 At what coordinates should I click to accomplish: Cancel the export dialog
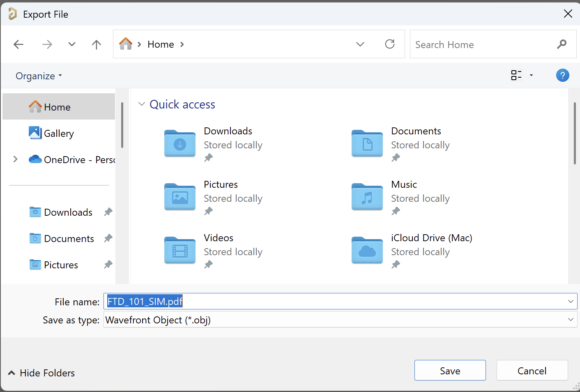532,371
